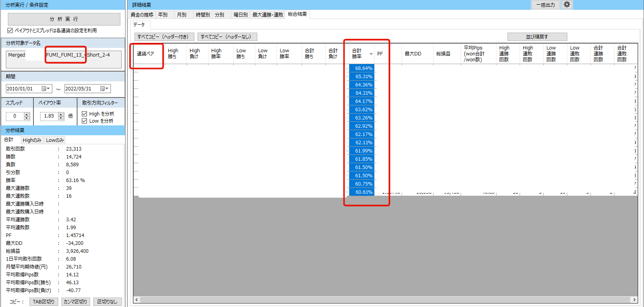644x307 pixels.
Task: Decrease the spread value stepper
Action: 27,118
